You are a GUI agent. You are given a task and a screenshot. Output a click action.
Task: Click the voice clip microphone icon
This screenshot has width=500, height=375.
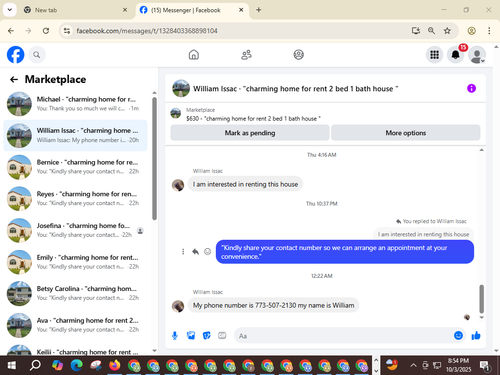[175, 336]
